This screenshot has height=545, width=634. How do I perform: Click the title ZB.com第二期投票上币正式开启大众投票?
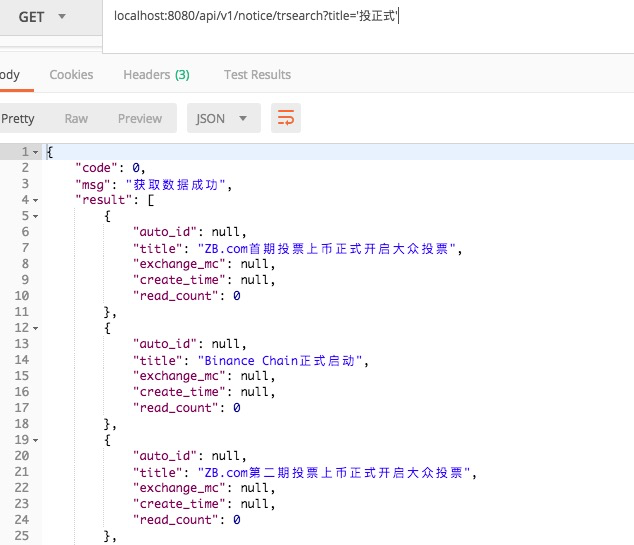pyautogui.click(x=334, y=472)
